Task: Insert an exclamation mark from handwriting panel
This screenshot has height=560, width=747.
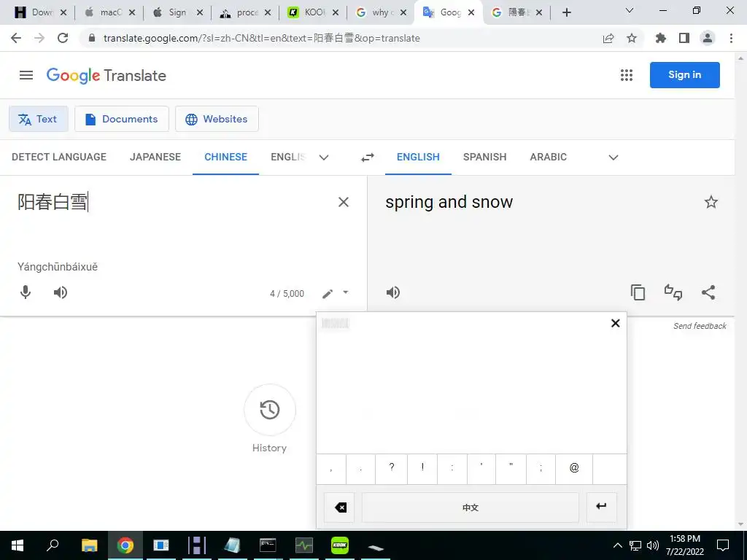Action: pyautogui.click(x=422, y=467)
